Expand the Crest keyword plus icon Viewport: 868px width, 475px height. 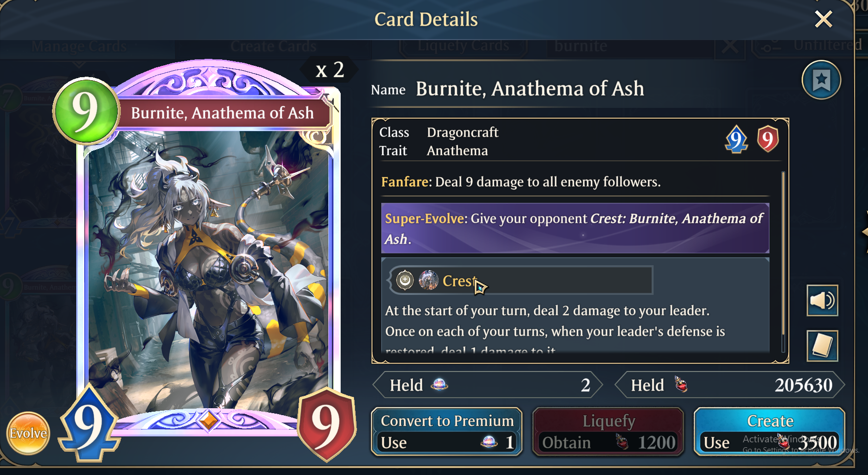405,280
